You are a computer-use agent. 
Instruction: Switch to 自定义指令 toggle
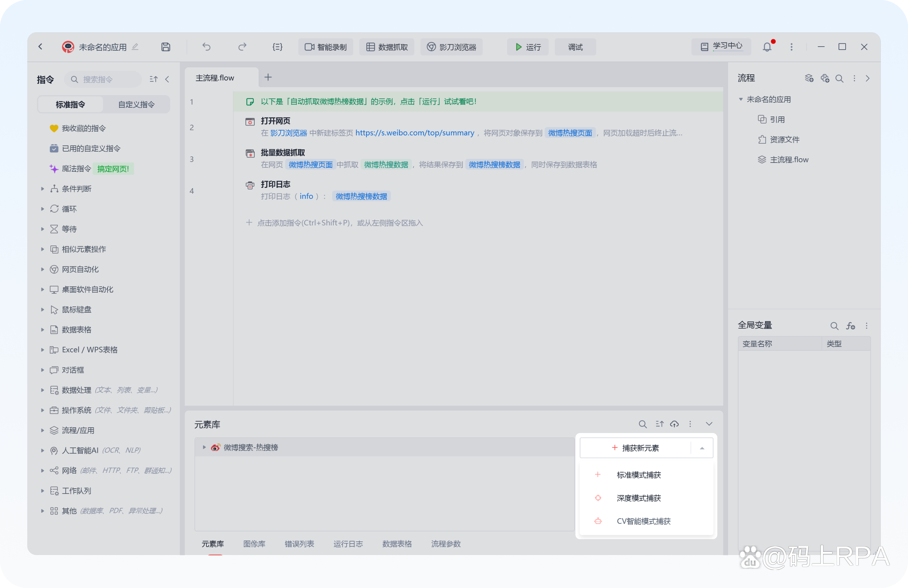click(136, 104)
